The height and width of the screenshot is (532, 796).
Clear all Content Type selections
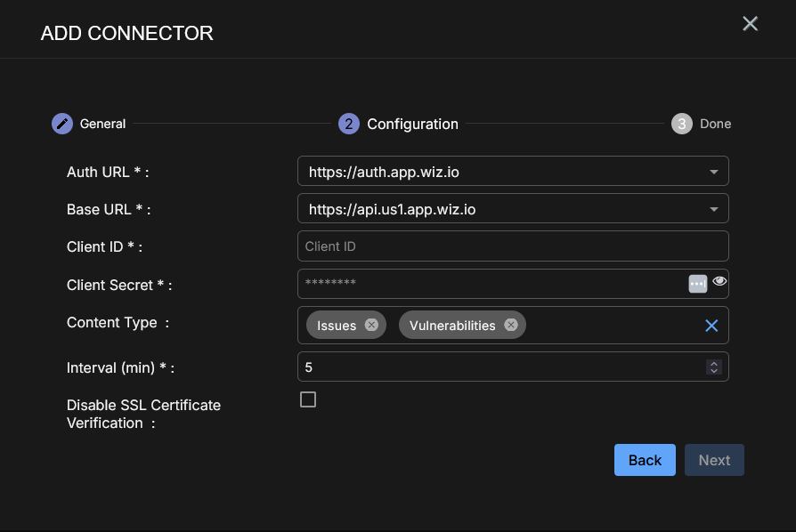(x=711, y=326)
